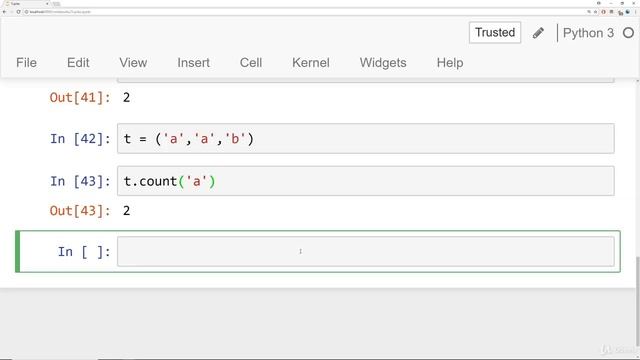Screen dimensions: 640x360
Task: Click the empty In [ ] prompt
Action: (x=84, y=252)
